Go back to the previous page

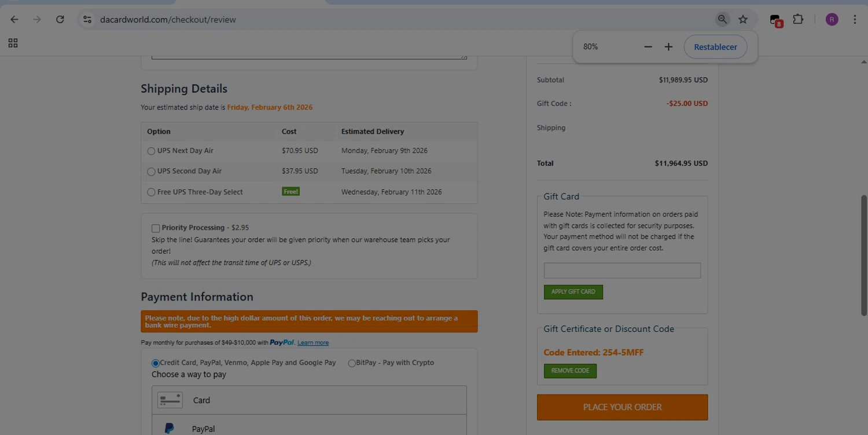pyautogui.click(x=14, y=20)
